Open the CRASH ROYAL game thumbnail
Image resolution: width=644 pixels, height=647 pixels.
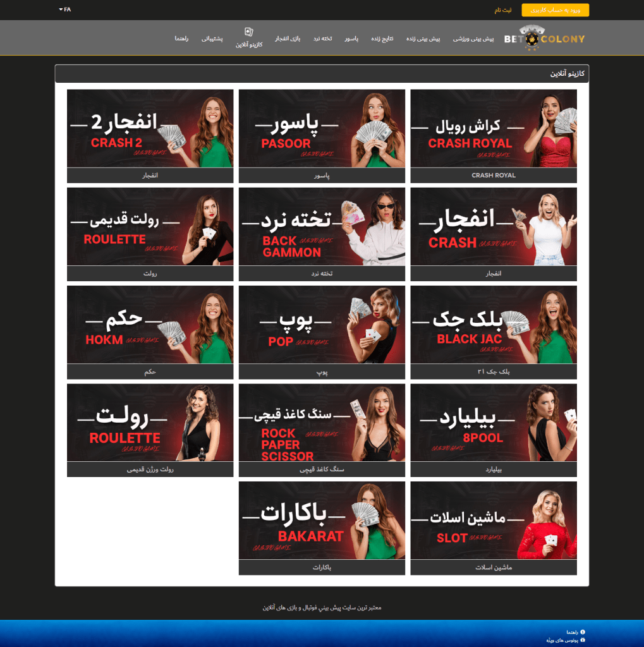[494, 128]
